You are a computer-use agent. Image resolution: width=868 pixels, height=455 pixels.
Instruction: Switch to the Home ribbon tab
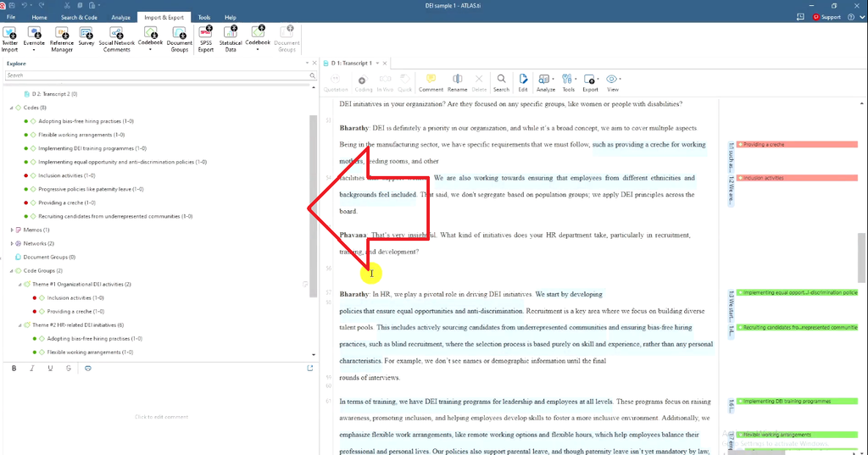[39, 17]
